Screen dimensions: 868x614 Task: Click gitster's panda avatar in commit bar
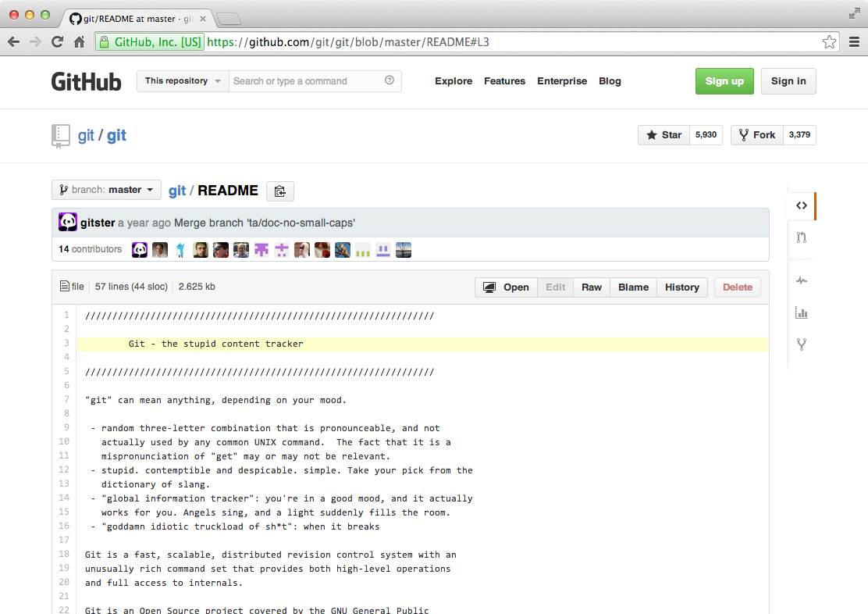tap(68, 222)
